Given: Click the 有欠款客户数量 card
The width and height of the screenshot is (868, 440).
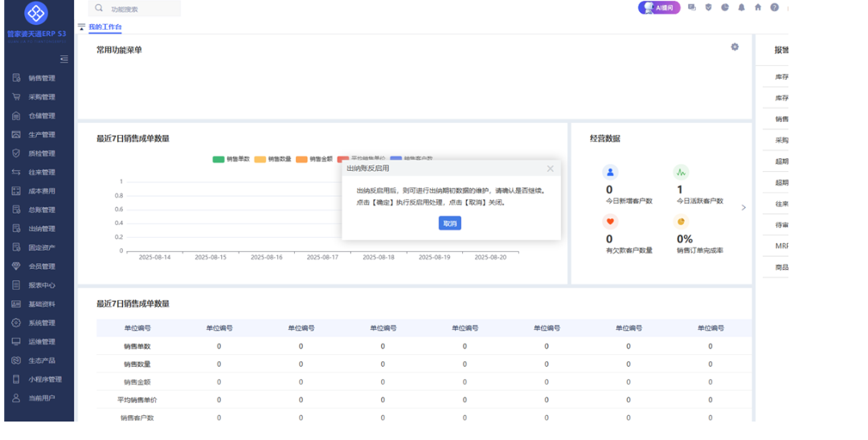Looking at the screenshot, I should point(628,234).
